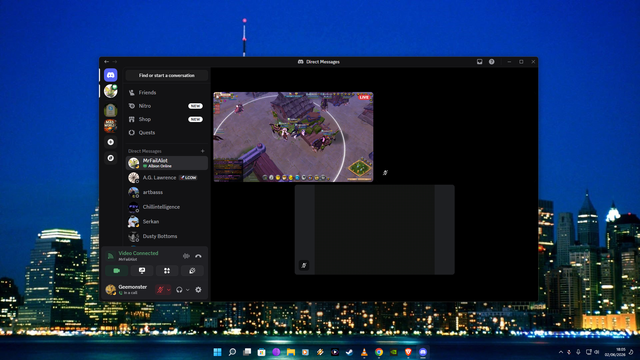Open the taskbar clock and date
The width and height of the screenshot is (640, 360).
616,352
